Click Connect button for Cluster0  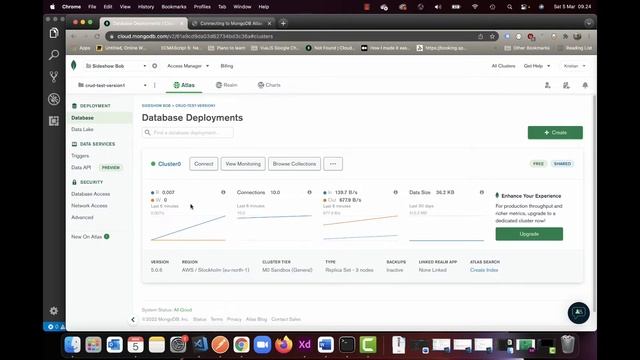click(204, 164)
